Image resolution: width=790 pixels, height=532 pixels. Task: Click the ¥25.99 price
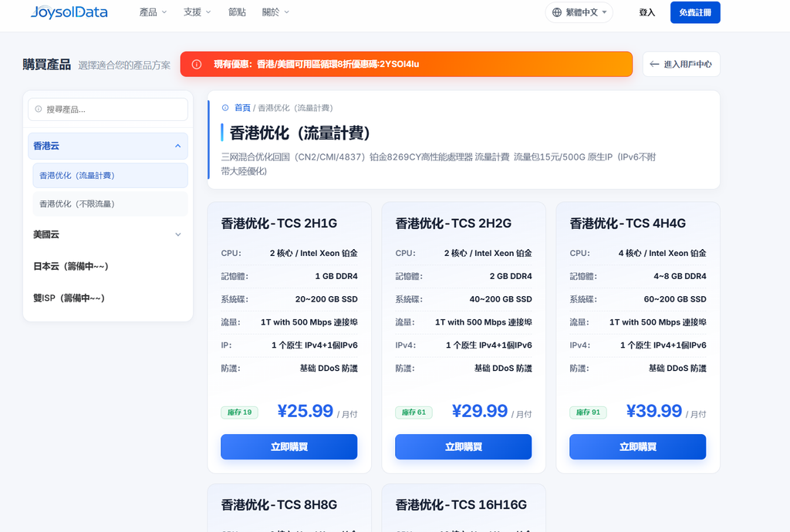[306, 411]
